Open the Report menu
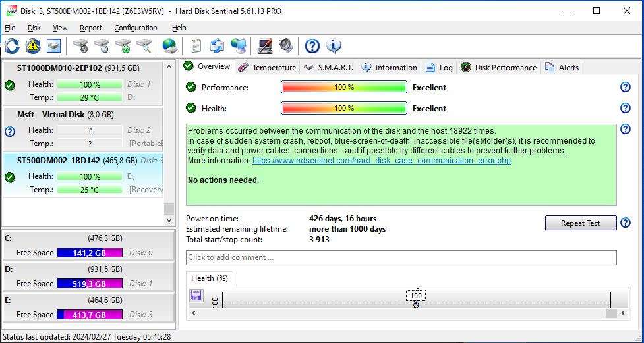Image resolution: width=644 pixels, height=343 pixels. [x=91, y=28]
